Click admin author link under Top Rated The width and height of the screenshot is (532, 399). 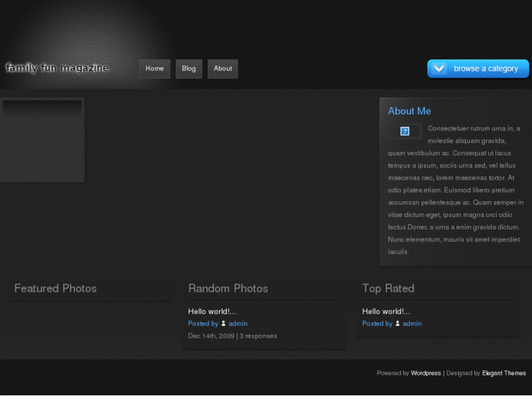(x=412, y=324)
